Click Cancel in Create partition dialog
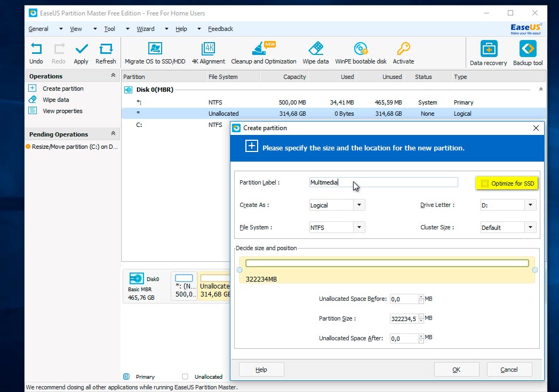 [x=509, y=370]
